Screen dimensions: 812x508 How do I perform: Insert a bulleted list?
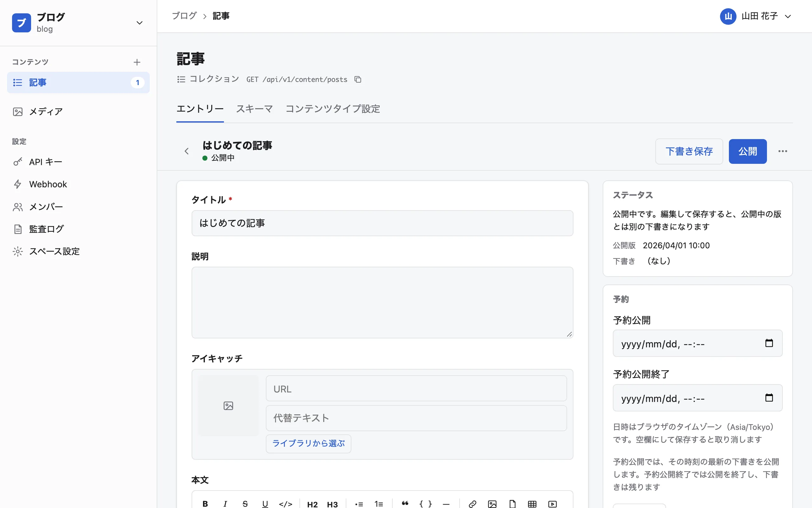pos(359,504)
